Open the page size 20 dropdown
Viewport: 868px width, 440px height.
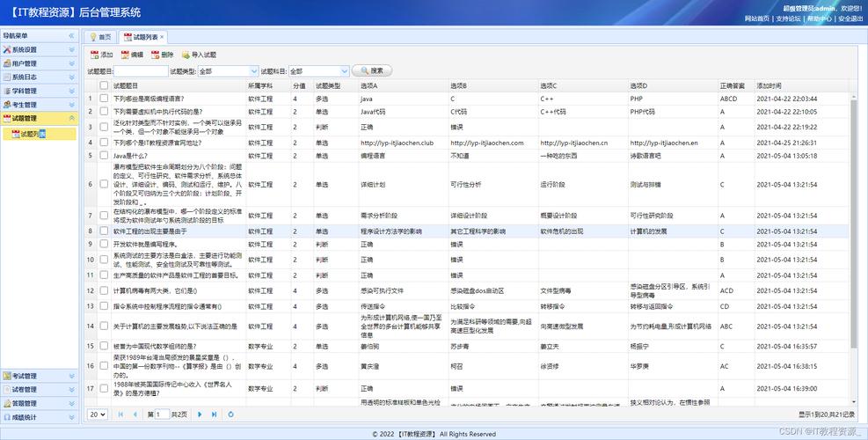click(x=98, y=414)
